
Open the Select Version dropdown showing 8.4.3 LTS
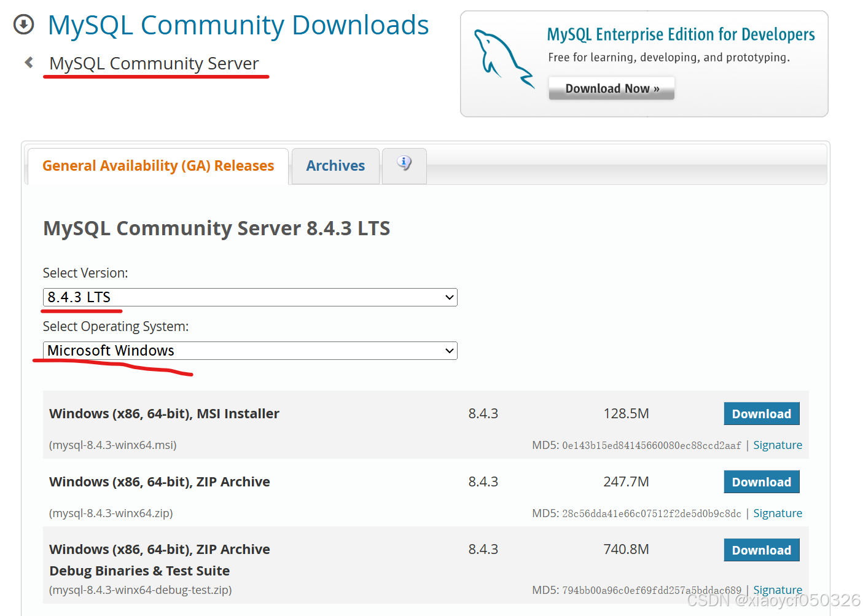pyautogui.click(x=250, y=297)
